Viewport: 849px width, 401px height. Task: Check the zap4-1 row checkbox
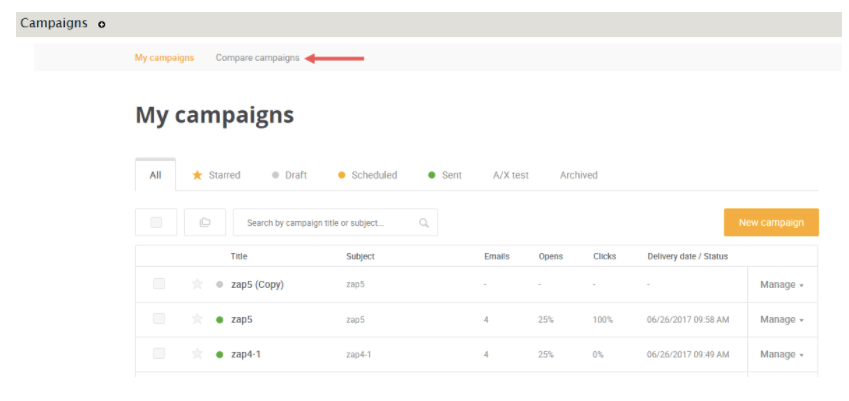[x=159, y=353]
